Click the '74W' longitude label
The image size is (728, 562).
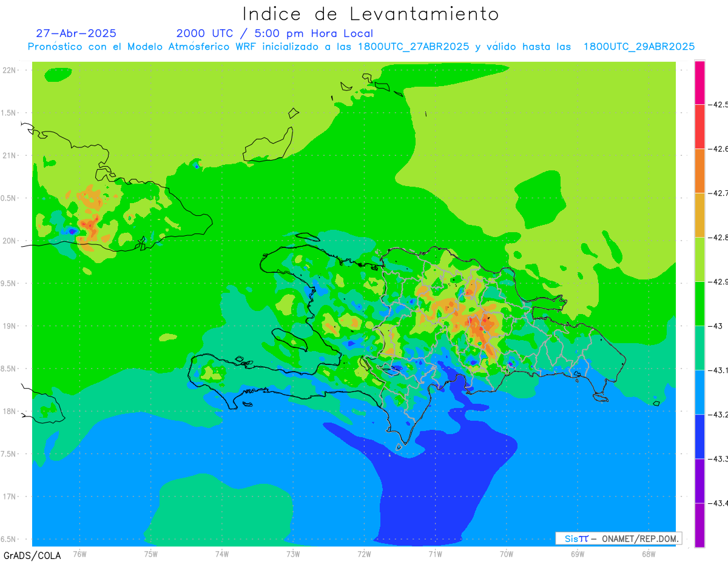pos(221,554)
